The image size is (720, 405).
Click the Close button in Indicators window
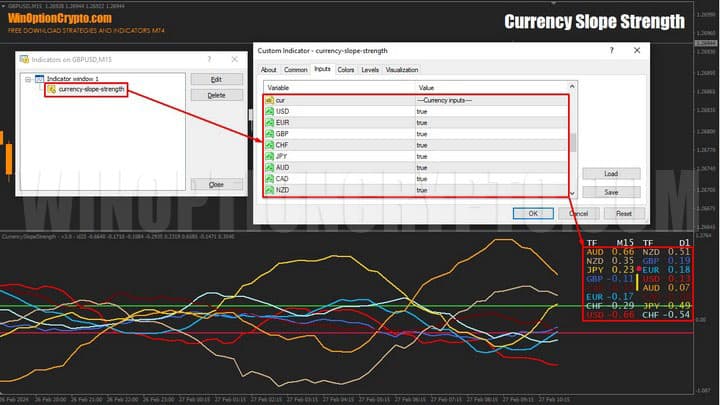(x=216, y=184)
